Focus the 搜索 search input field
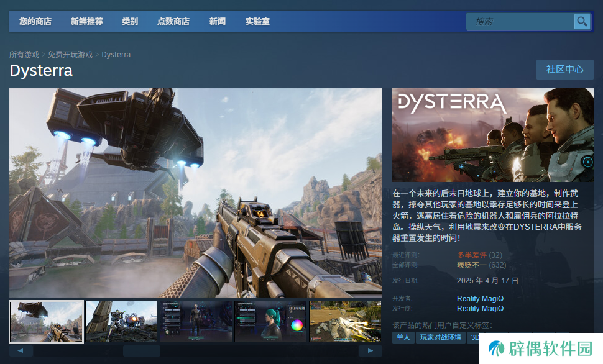 point(520,22)
